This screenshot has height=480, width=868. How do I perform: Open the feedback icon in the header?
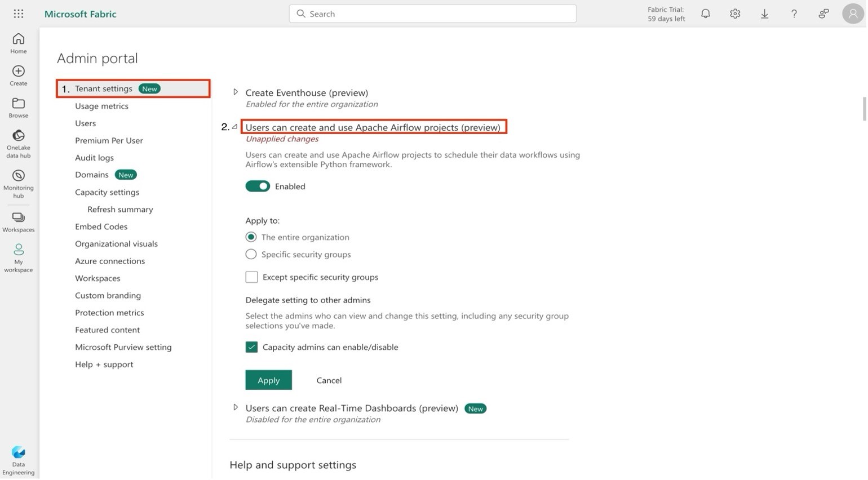[x=825, y=14]
